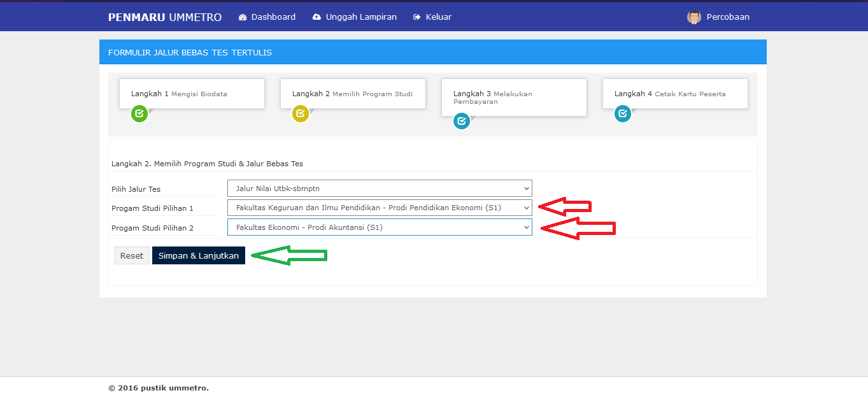Click the green Langkah 1 check icon
The height and width of the screenshot is (393, 868).
point(139,114)
